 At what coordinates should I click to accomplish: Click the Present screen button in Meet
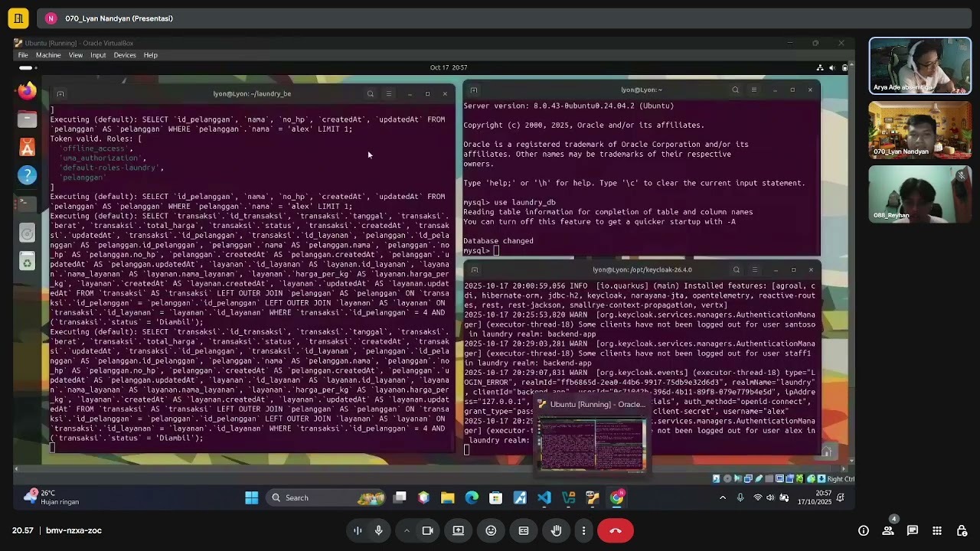tap(459, 530)
